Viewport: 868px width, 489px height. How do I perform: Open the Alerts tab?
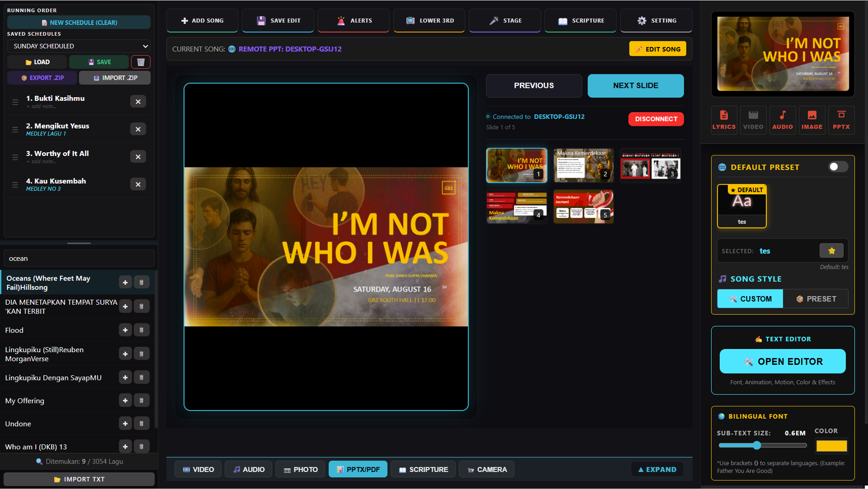coord(354,21)
